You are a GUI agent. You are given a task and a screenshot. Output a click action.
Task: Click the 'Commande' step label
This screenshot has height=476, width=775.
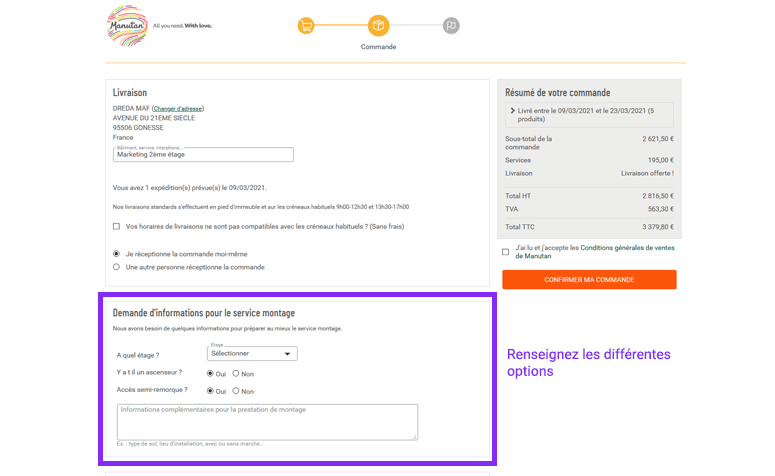coord(378,47)
